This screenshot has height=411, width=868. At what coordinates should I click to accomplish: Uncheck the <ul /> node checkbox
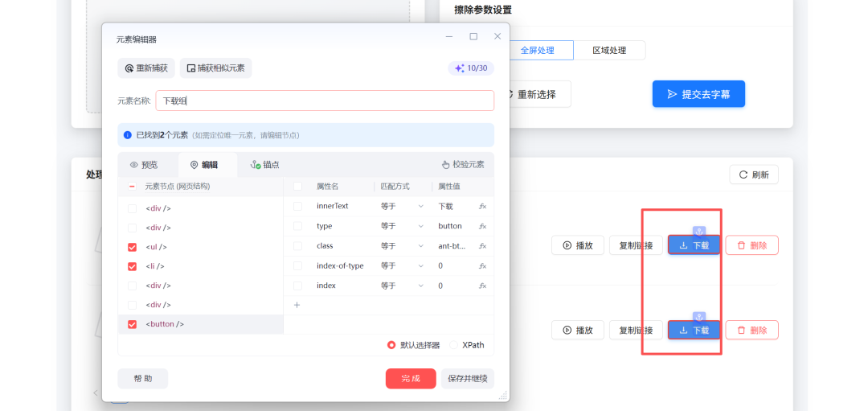pos(132,247)
